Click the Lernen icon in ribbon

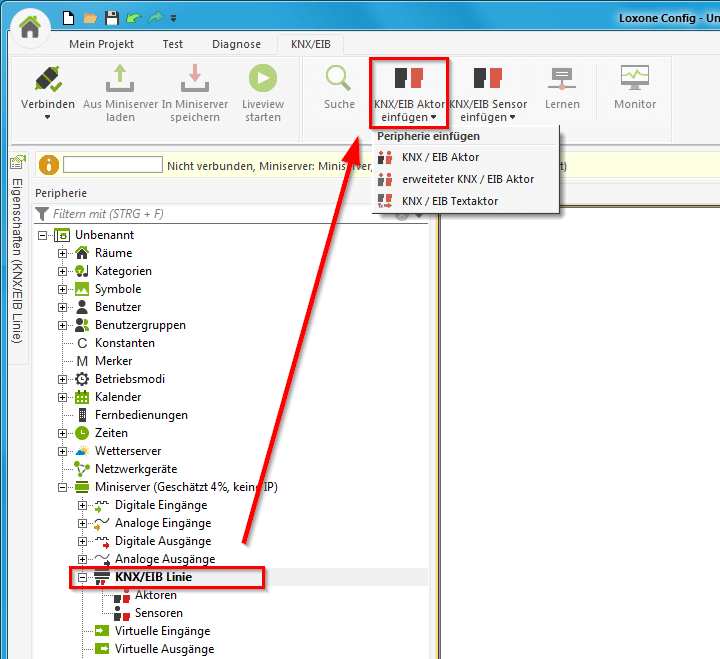(x=562, y=80)
